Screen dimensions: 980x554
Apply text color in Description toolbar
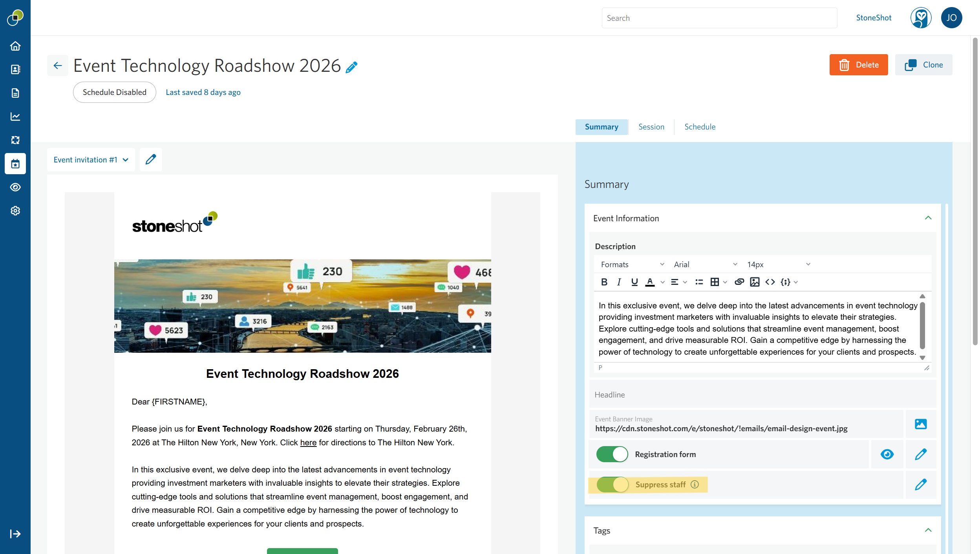click(650, 282)
